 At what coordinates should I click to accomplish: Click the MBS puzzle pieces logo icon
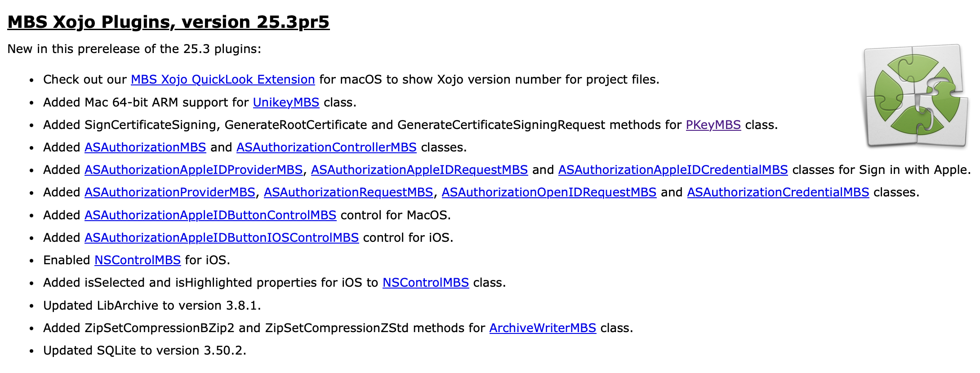(915, 96)
